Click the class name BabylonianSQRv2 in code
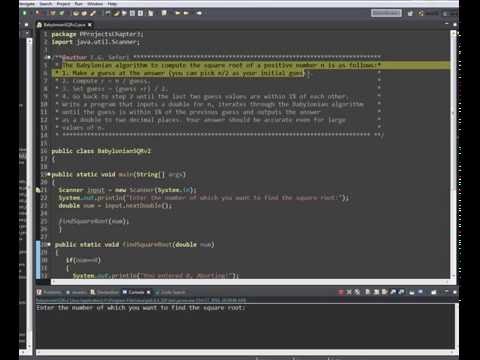480x360 pixels. pyautogui.click(x=124, y=151)
